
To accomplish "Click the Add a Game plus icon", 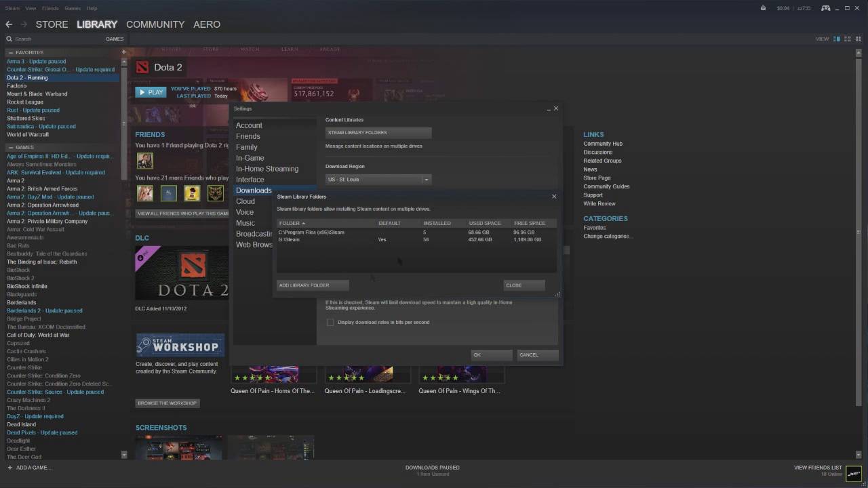I will [9, 468].
